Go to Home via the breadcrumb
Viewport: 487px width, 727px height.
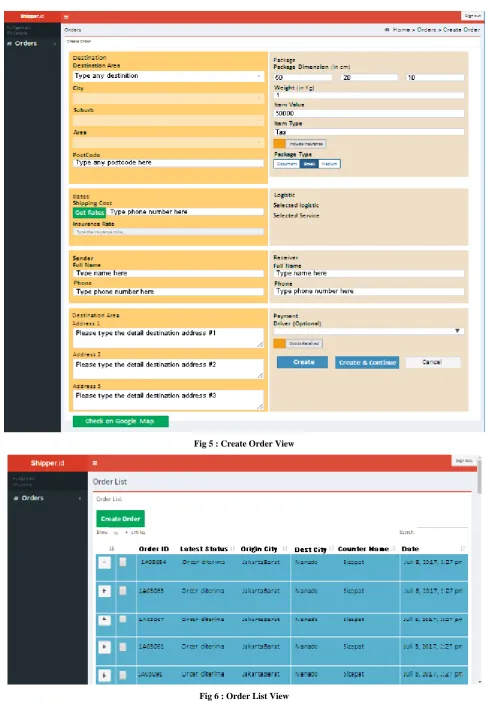coord(401,30)
